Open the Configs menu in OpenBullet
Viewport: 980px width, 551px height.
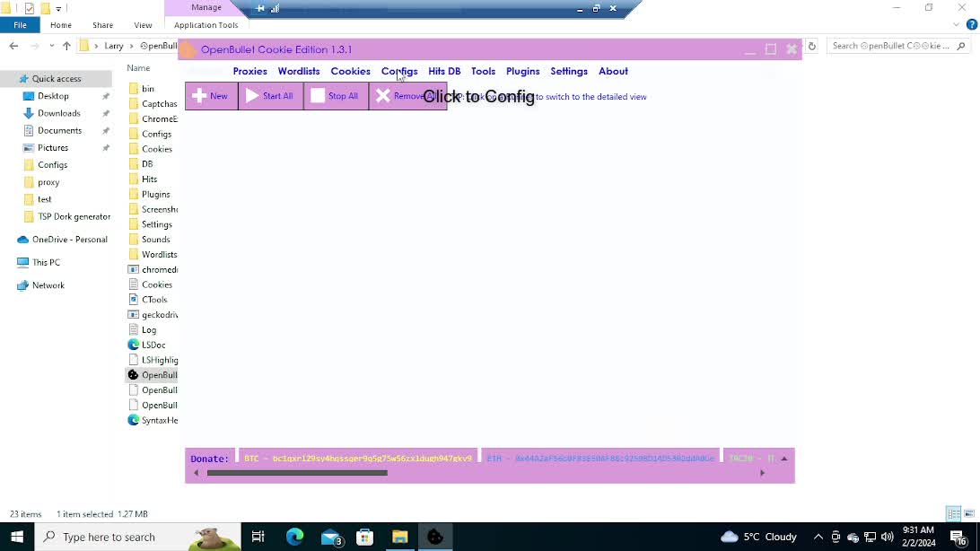pyautogui.click(x=398, y=71)
